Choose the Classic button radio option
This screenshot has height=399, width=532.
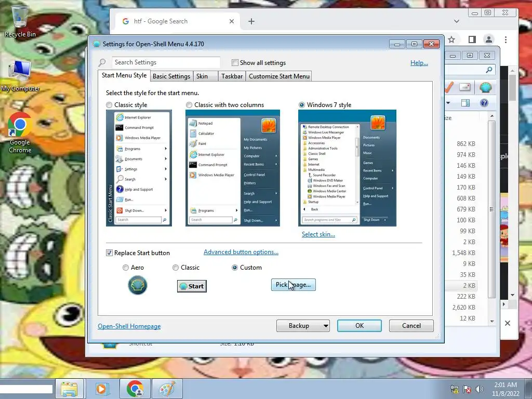(x=176, y=268)
